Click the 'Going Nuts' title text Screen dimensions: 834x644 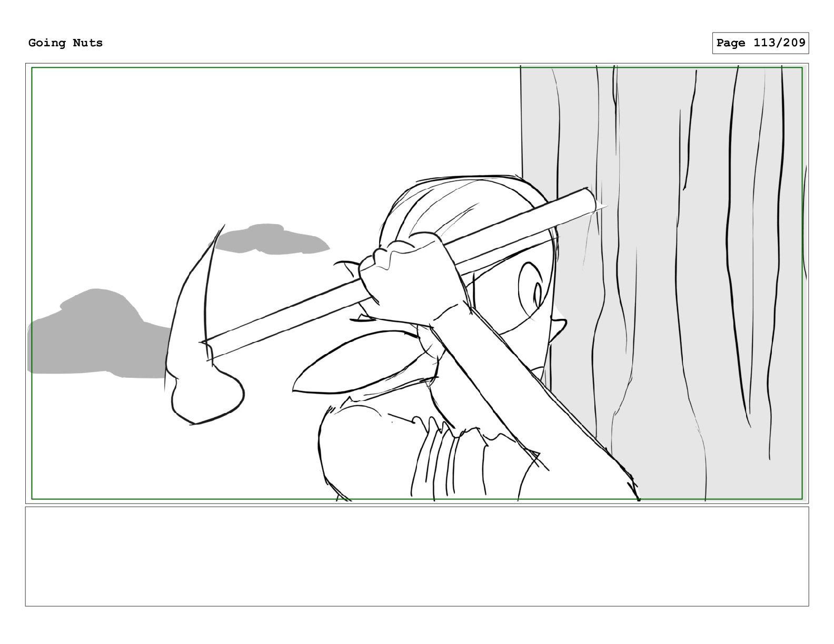click(x=65, y=43)
